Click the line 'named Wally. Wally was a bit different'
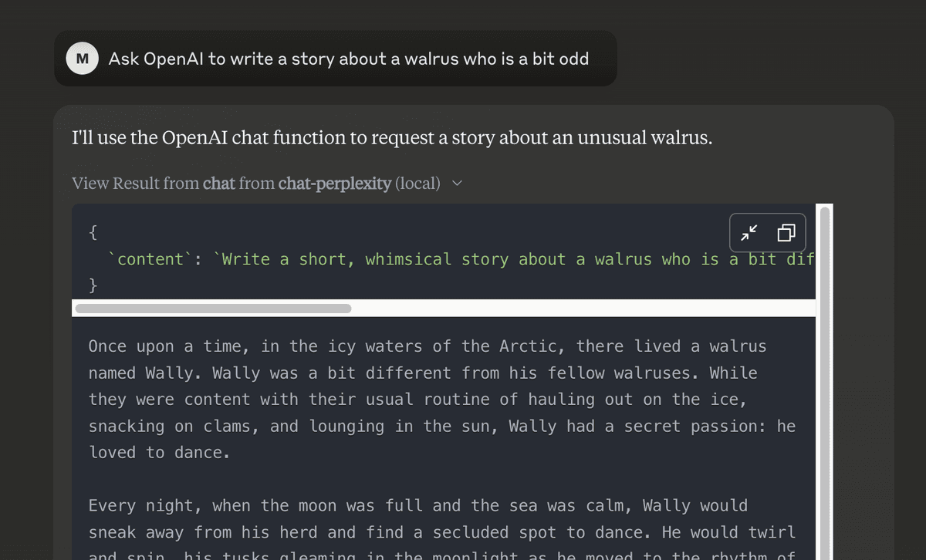Image resolution: width=926 pixels, height=560 pixels. [x=423, y=373]
